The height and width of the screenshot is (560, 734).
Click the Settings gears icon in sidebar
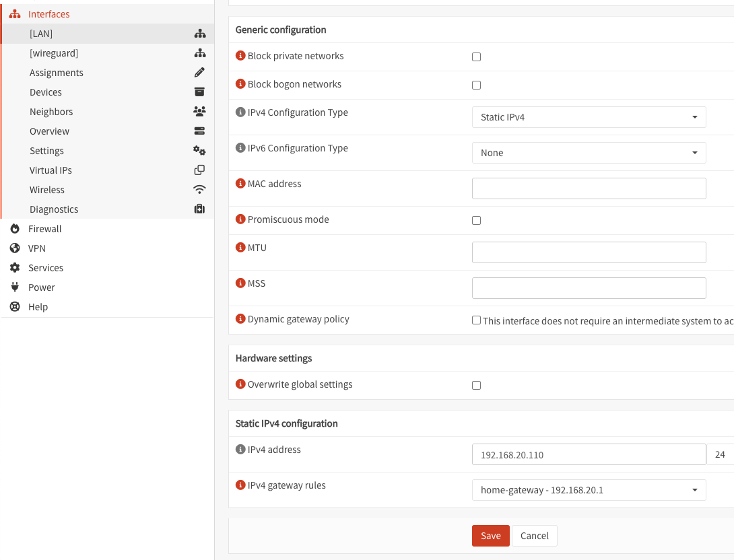point(199,151)
